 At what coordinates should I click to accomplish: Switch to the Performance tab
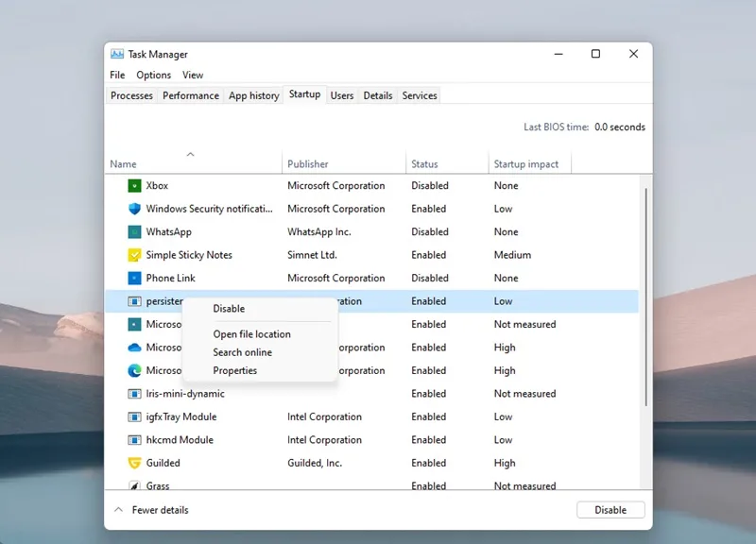[x=191, y=95]
